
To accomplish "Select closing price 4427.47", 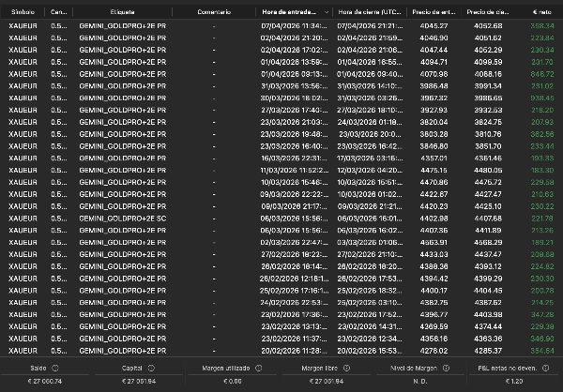I will click(488, 194).
